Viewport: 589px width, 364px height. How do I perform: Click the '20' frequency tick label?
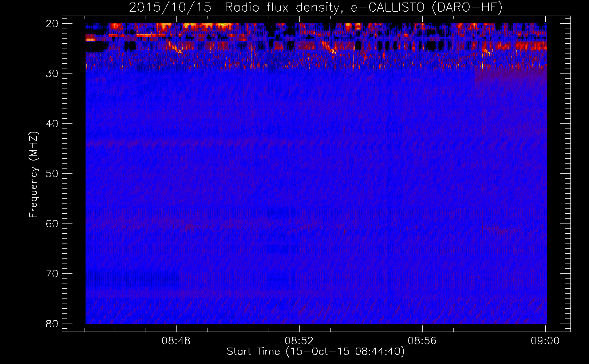pos(52,24)
